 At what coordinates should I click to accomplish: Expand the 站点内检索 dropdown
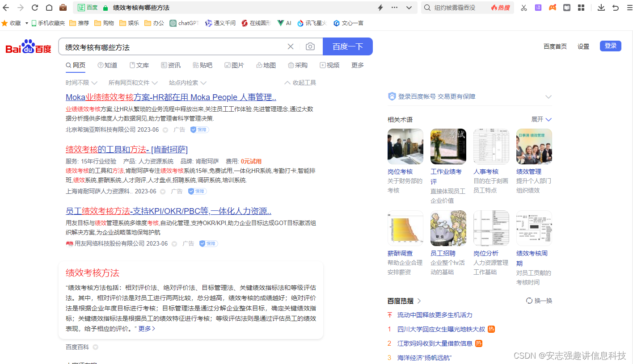[x=188, y=83]
